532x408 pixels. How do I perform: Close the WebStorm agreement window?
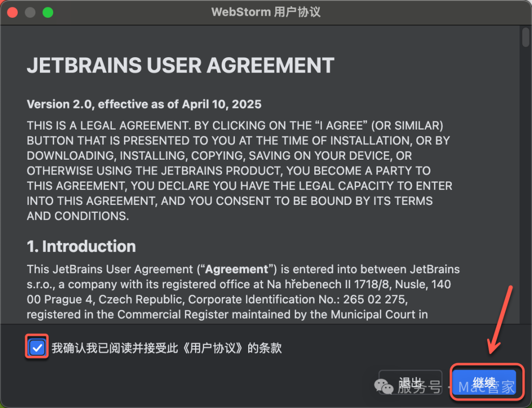(x=12, y=12)
